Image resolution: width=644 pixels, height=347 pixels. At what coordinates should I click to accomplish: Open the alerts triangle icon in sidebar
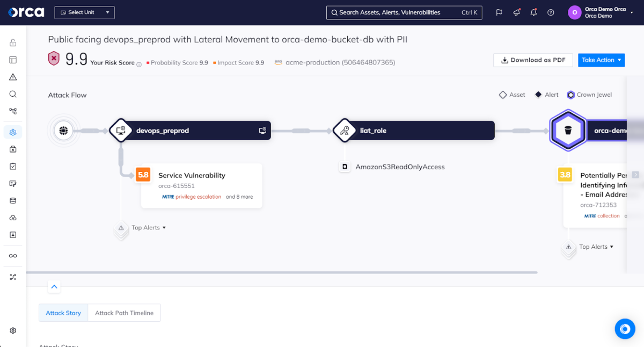pyautogui.click(x=13, y=77)
